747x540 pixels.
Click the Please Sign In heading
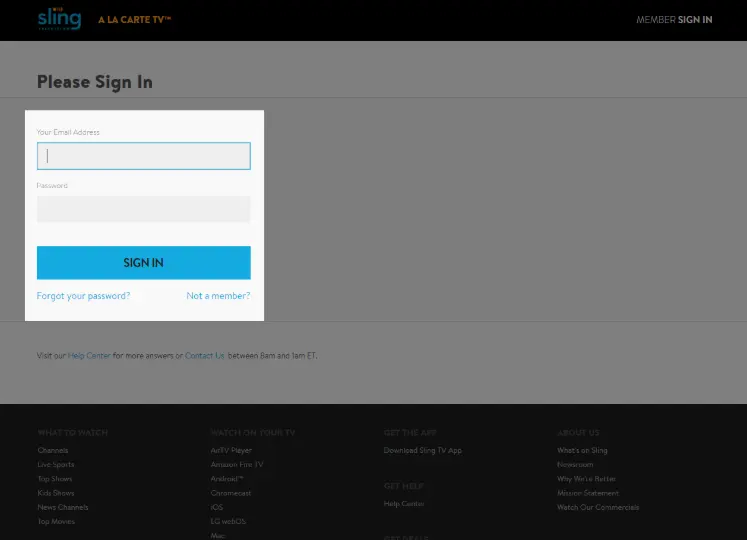click(95, 82)
